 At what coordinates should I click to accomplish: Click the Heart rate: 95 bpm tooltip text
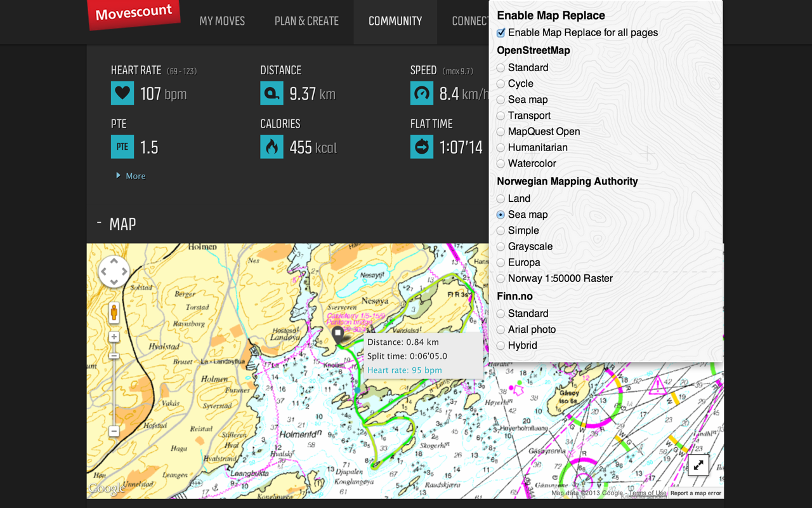tap(405, 370)
